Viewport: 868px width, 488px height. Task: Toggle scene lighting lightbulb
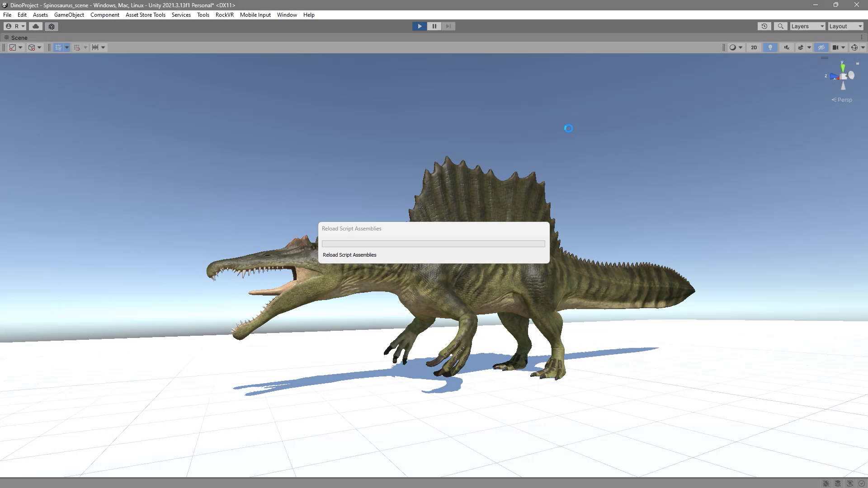click(x=770, y=47)
